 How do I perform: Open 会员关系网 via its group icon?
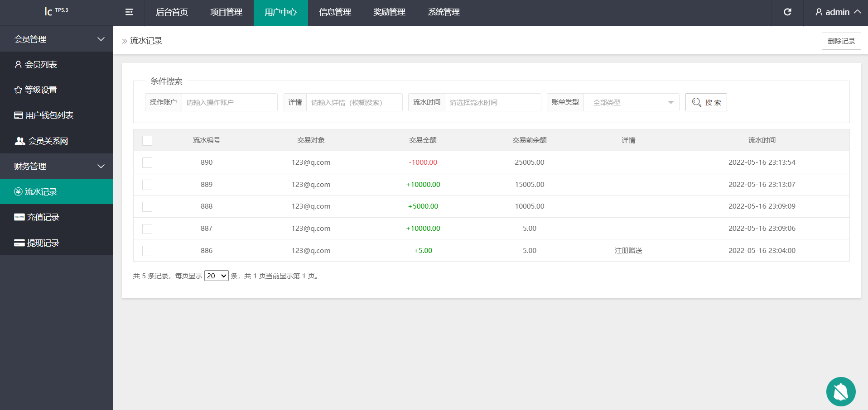(x=20, y=141)
